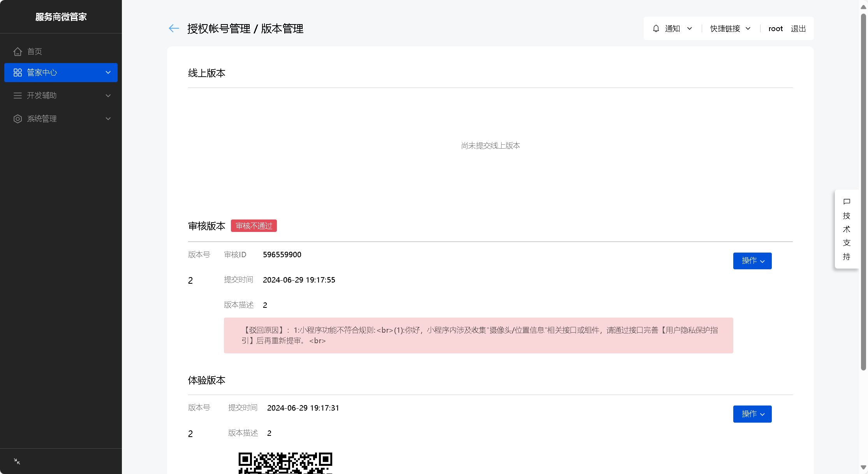
Task: Expand the 系统管理 menu chevron
Action: coord(108,119)
